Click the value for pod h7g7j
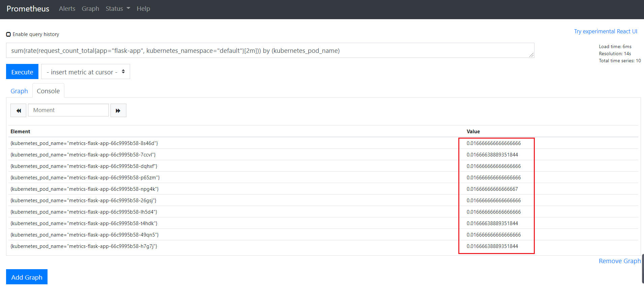Image resolution: width=644 pixels, height=286 pixels. point(492,246)
